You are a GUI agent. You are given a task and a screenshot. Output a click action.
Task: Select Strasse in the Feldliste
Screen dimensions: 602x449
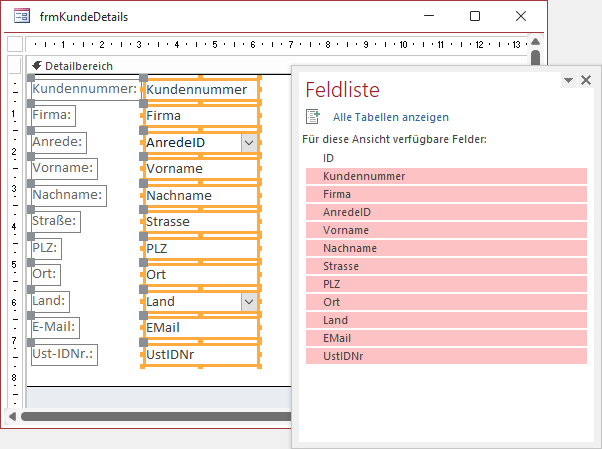click(x=446, y=266)
